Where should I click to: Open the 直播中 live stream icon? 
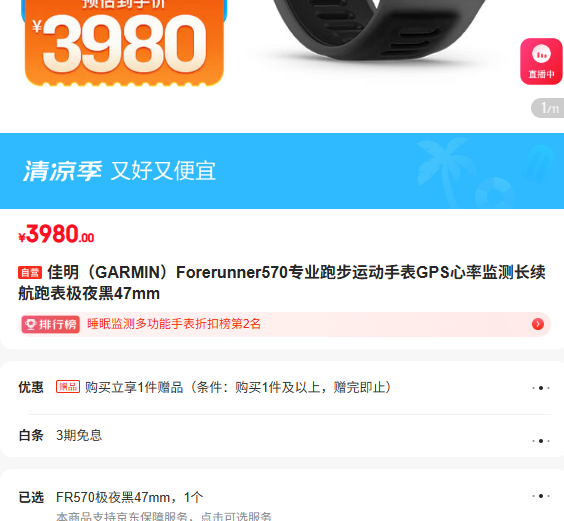tap(541, 62)
